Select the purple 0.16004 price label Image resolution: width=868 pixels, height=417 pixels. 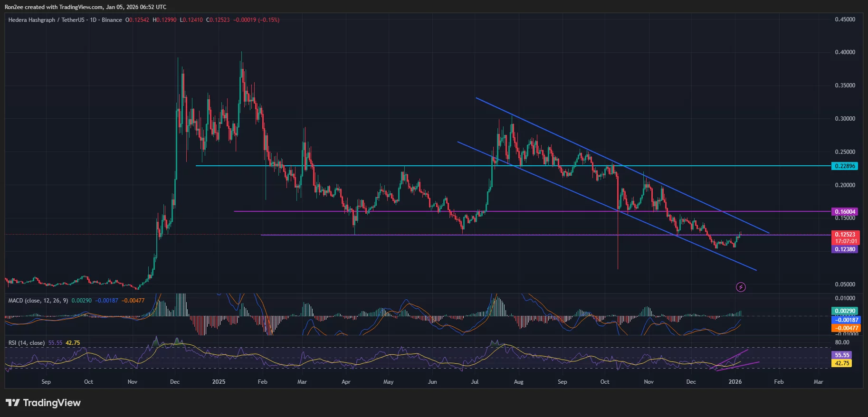[x=845, y=212]
